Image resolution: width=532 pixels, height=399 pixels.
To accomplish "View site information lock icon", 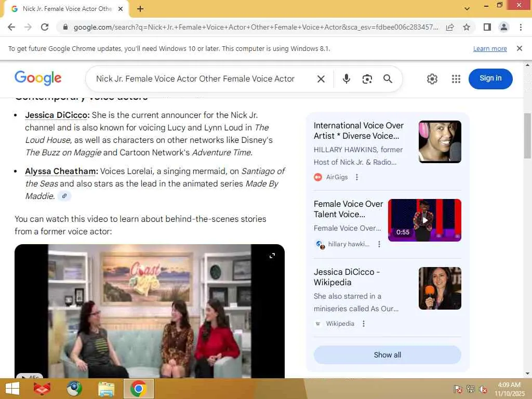I will [x=65, y=27].
